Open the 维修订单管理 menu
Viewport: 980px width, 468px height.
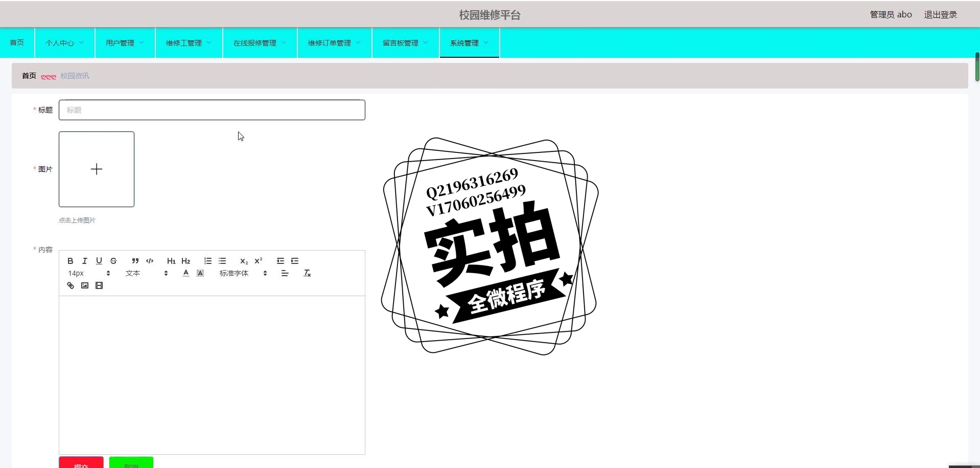pyautogui.click(x=335, y=43)
